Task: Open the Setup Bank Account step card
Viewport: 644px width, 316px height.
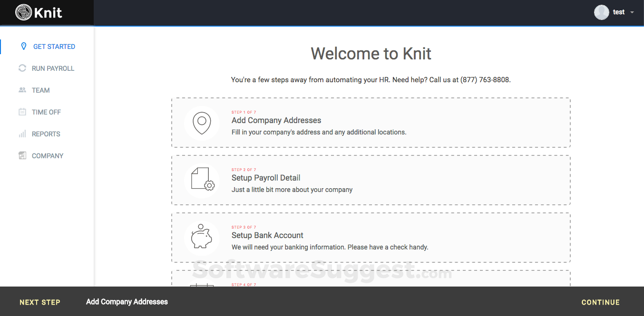Action: (x=371, y=237)
